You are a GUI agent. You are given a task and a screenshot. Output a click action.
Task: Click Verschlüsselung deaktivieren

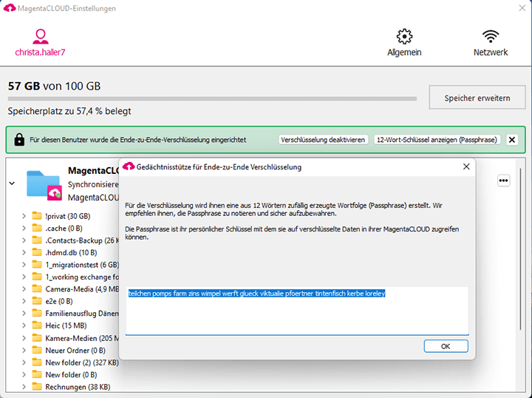coord(323,140)
